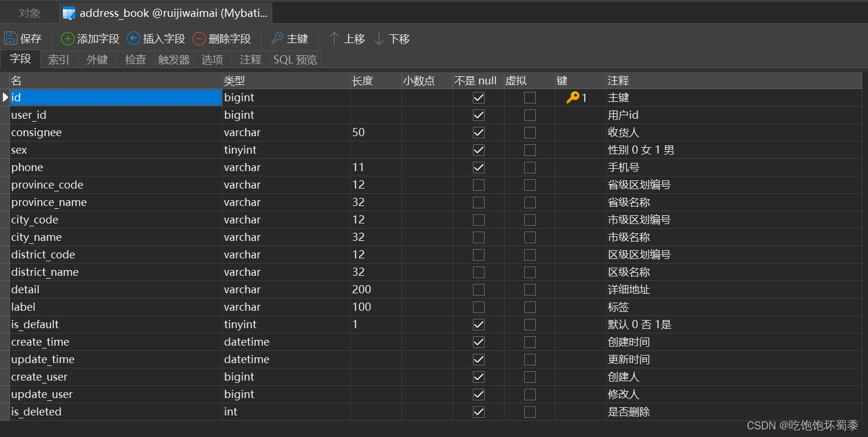Check not-null checkbox for city_name row
The width and height of the screenshot is (868, 437).
click(479, 237)
